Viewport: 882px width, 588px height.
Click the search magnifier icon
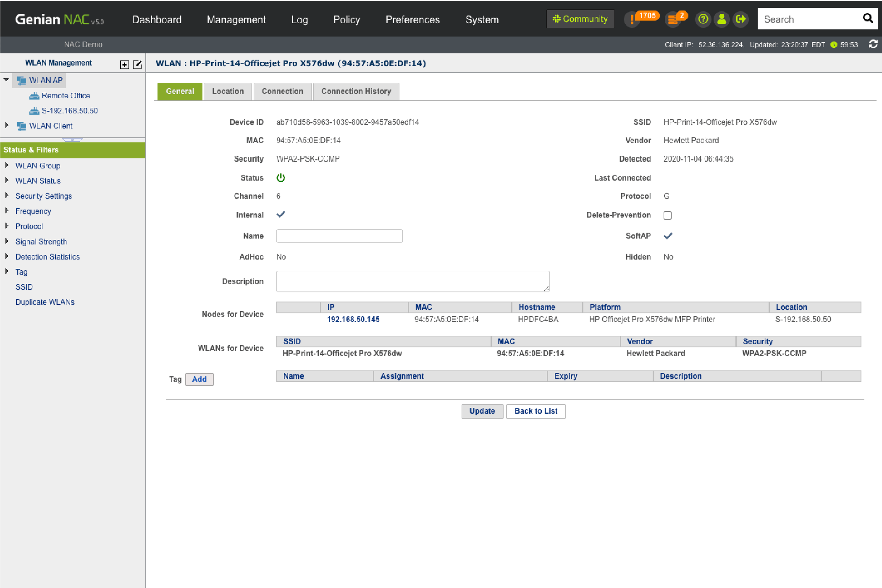pos(868,18)
